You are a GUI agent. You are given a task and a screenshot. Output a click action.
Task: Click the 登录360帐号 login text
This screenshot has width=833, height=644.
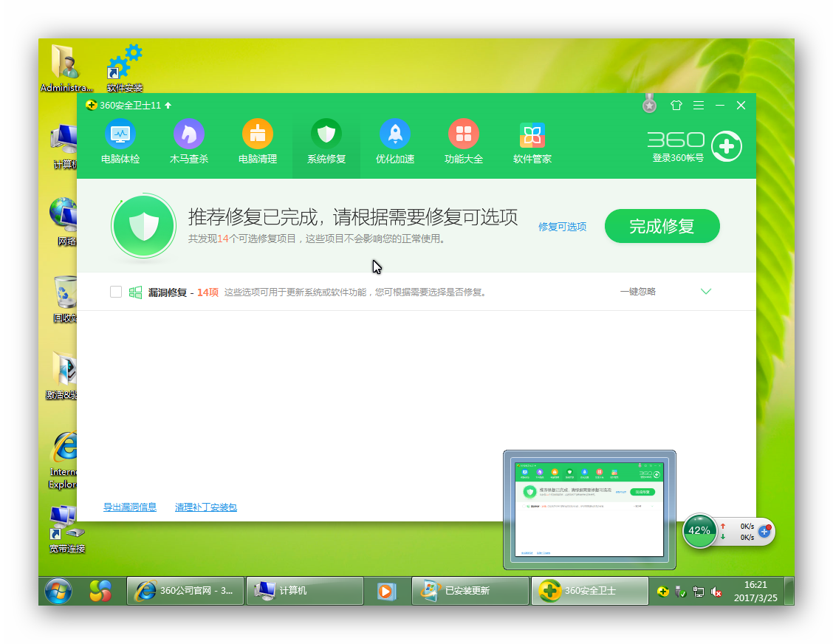678,158
